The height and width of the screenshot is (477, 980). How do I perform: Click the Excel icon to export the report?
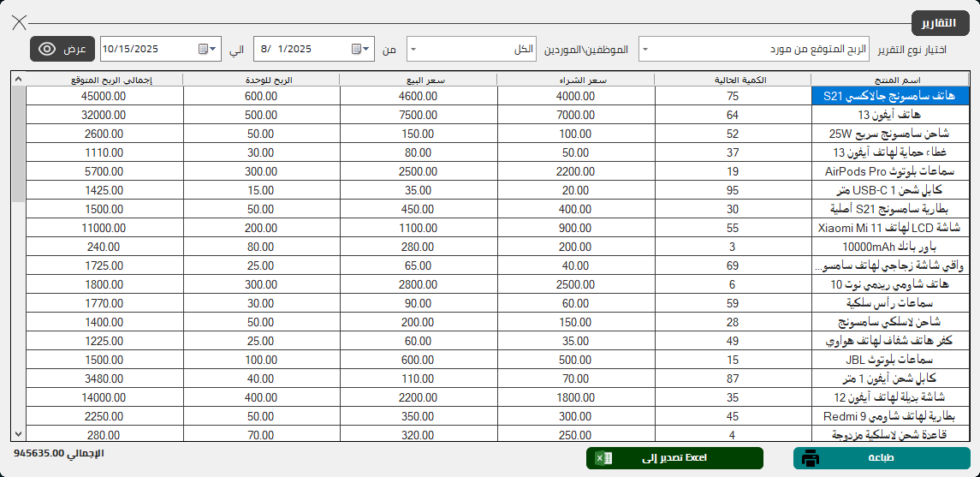point(604,458)
